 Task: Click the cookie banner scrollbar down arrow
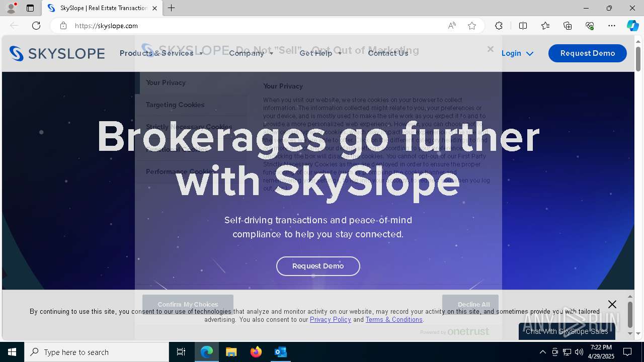pyautogui.click(x=630, y=333)
